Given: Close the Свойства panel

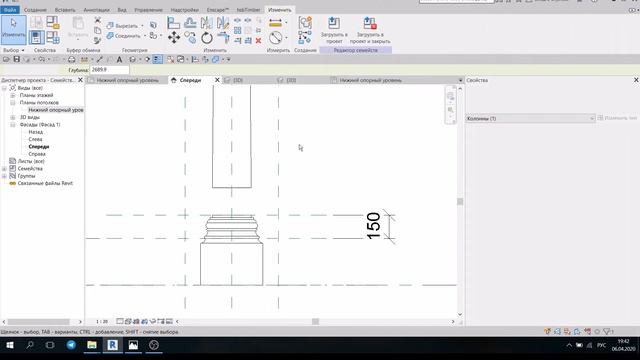Looking at the screenshot, I should point(636,80).
